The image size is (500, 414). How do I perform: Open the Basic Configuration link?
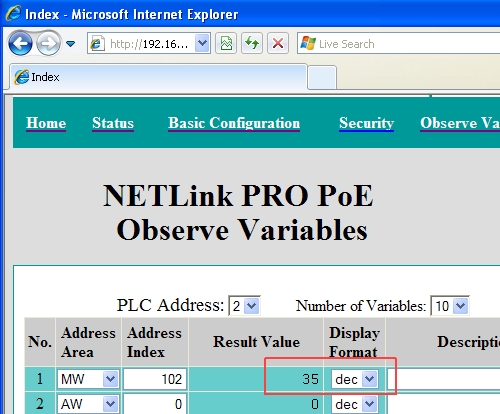[234, 123]
